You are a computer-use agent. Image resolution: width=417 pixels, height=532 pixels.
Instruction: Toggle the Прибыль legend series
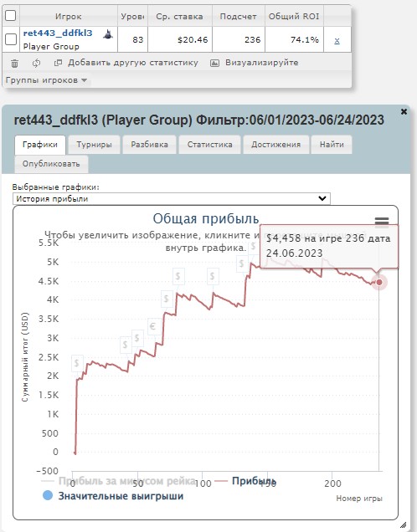[254, 481]
